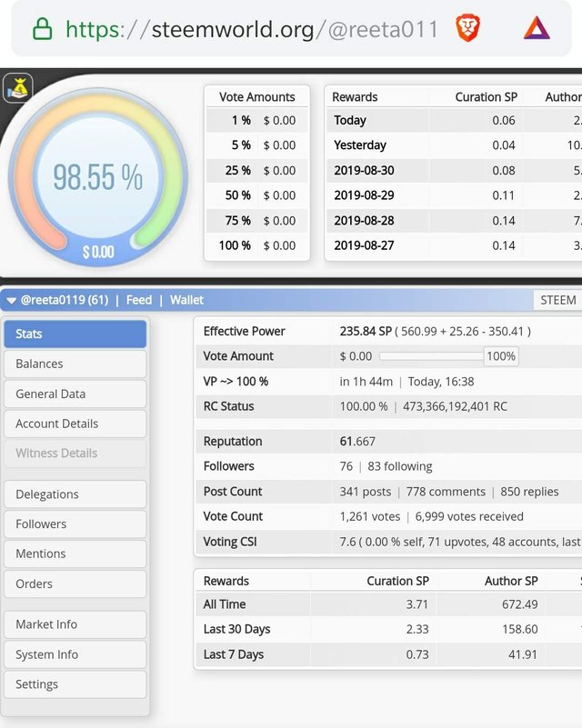Click the 235.84 SP effective power value

click(x=366, y=331)
